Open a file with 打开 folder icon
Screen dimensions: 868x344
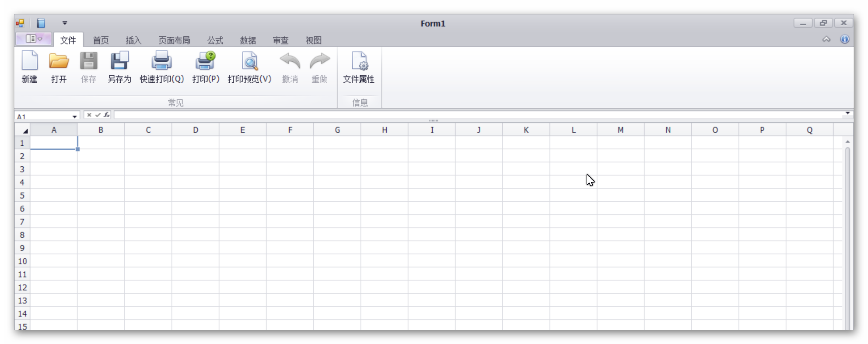(x=59, y=61)
